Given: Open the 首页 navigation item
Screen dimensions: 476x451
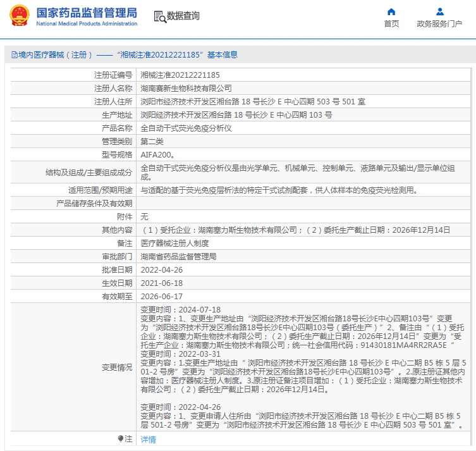Looking at the screenshot, I should click(391, 24).
